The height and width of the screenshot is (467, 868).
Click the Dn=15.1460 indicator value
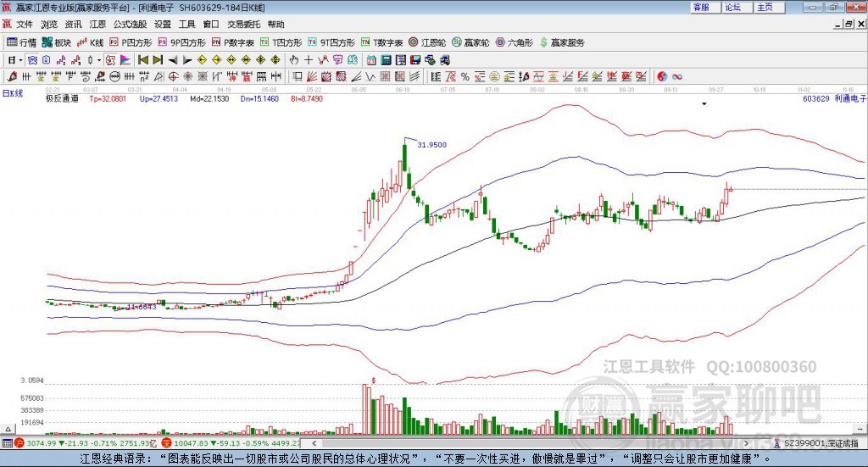[x=259, y=98]
